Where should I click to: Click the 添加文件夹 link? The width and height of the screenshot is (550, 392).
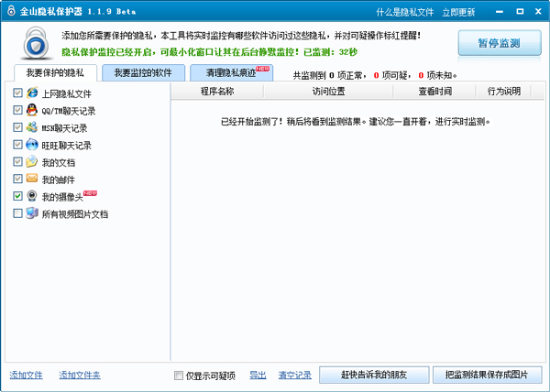pyautogui.click(x=80, y=376)
